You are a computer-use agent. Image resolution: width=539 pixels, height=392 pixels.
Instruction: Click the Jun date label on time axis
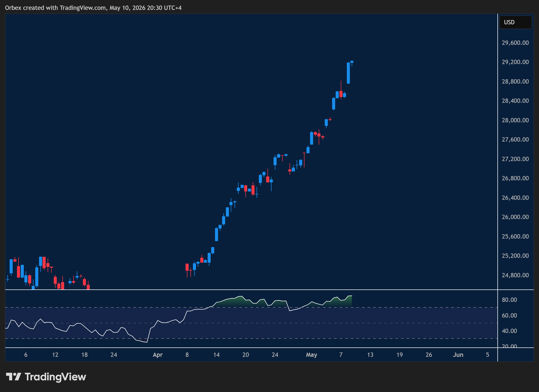pos(458,355)
